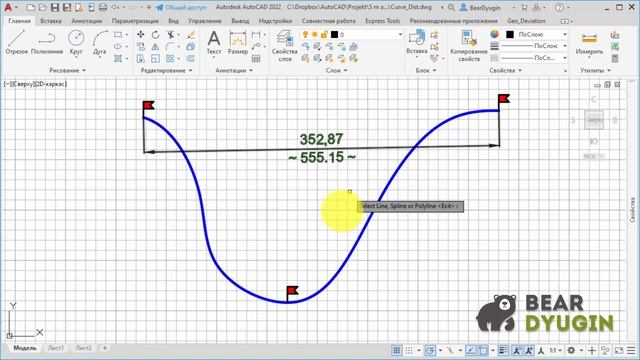Click the Общий доступ share button

coord(181,7)
